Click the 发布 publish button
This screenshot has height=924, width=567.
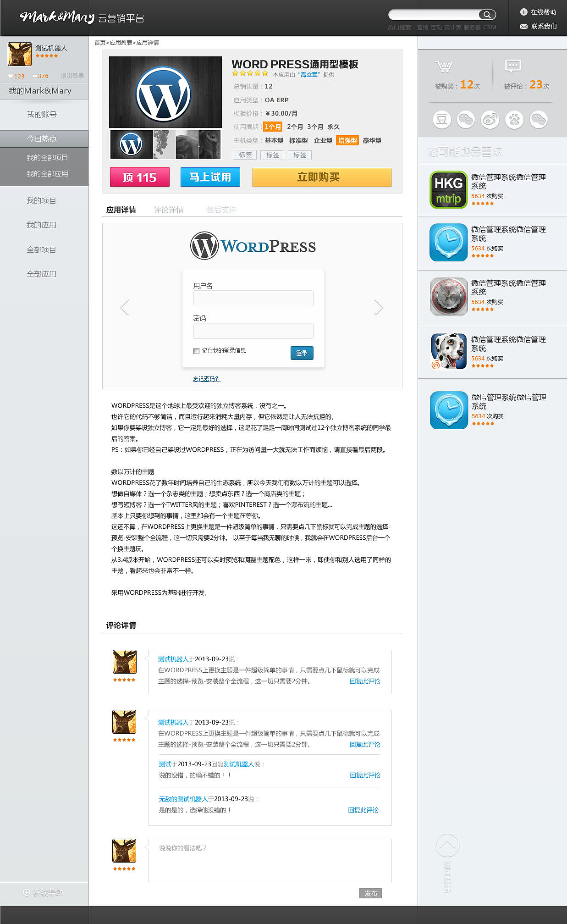tap(370, 893)
